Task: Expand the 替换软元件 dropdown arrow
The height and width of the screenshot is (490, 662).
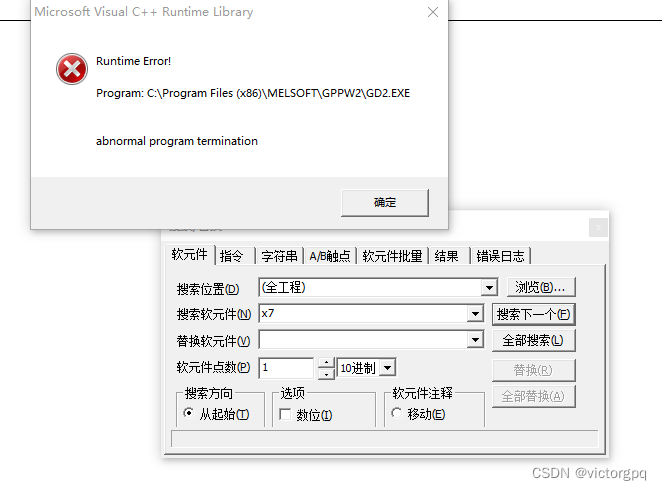Action: coord(475,340)
